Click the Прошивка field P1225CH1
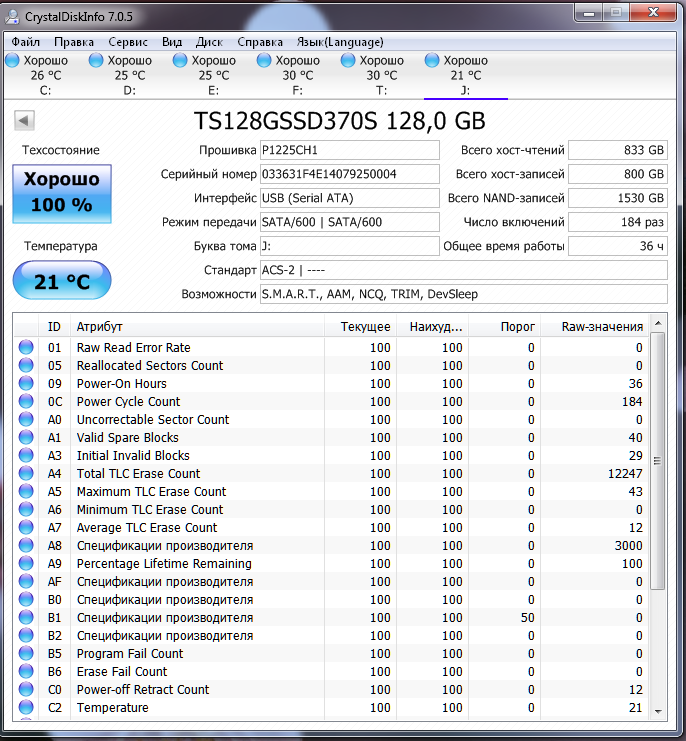Image resolution: width=686 pixels, height=741 pixels. (350, 150)
